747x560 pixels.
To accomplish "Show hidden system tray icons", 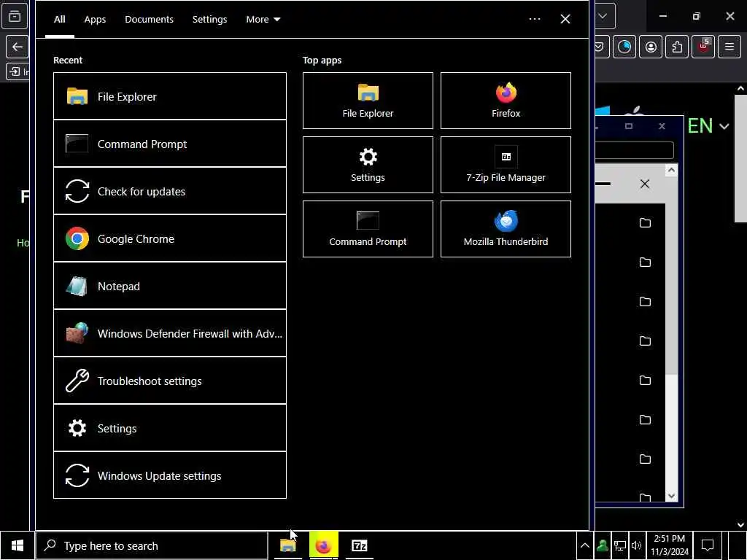I will click(x=584, y=545).
